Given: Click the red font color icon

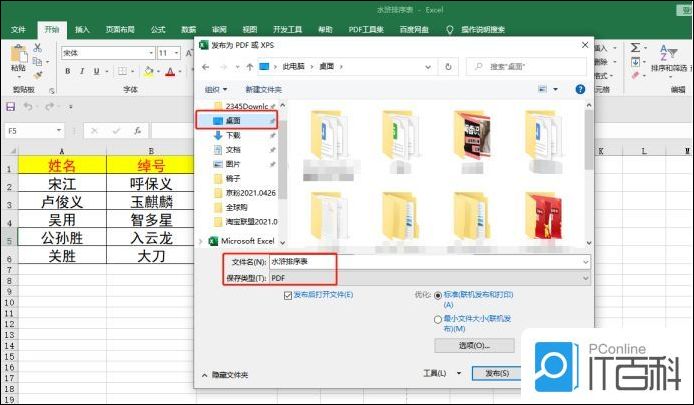Looking at the screenshot, I should [170, 71].
